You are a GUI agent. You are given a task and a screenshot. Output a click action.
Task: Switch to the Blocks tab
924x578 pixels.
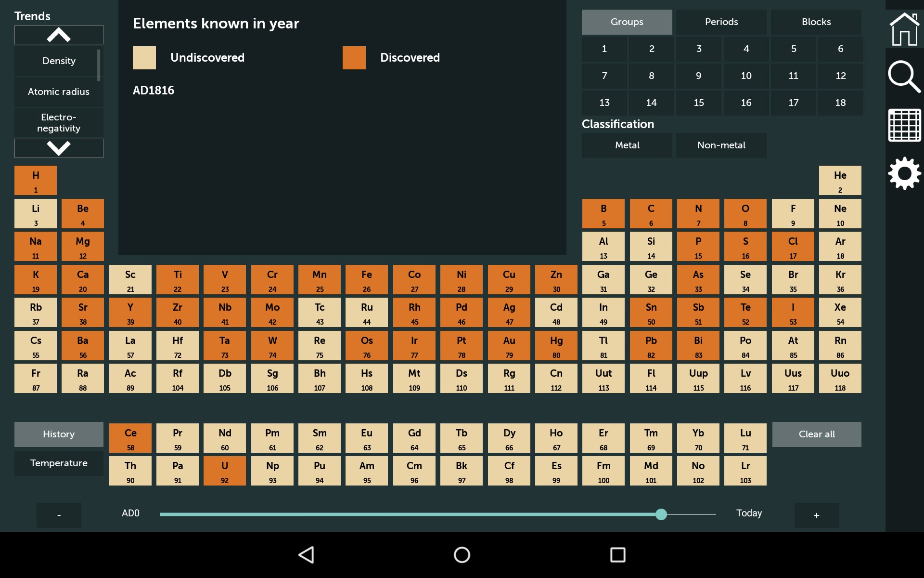(816, 22)
